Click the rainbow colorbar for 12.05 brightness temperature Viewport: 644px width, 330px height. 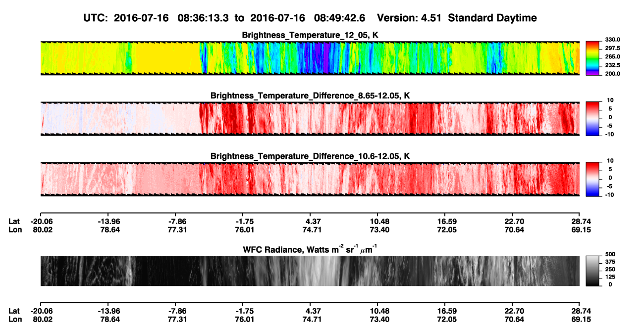593,58
